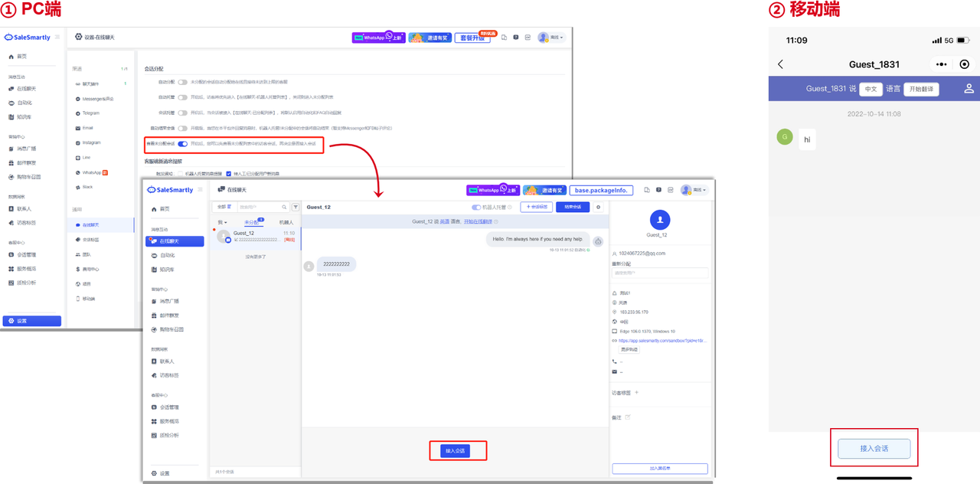Click 重新分配 user select field

point(659,272)
